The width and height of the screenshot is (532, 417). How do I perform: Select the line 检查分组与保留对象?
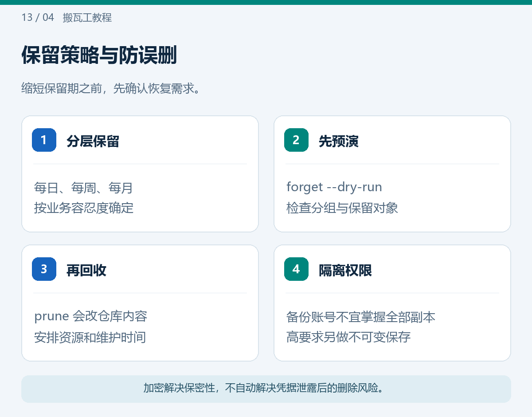click(x=342, y=208)
